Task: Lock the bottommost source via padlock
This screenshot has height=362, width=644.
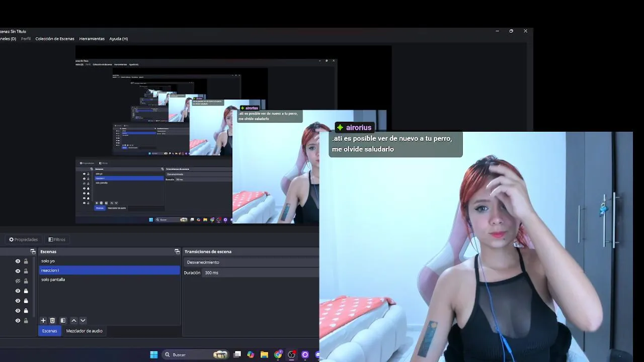Action: pyautogui.click(x=26, y=321)
